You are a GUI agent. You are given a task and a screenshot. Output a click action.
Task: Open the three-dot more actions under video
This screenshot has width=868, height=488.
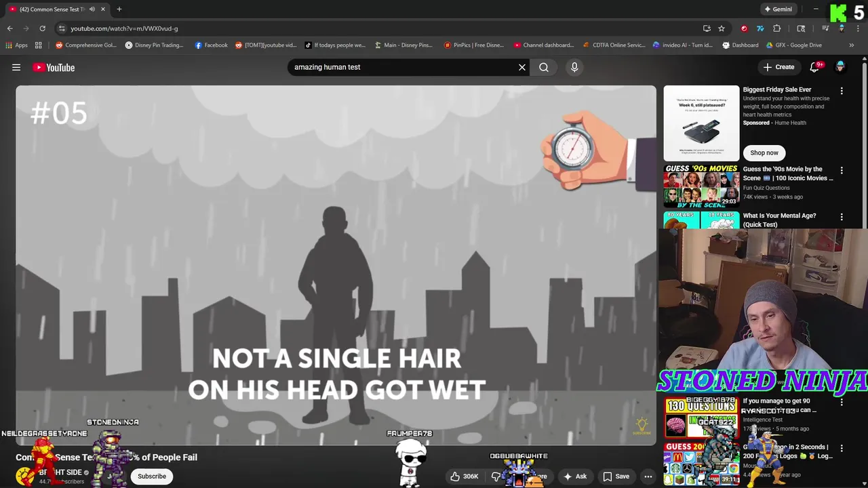(648, 476)
